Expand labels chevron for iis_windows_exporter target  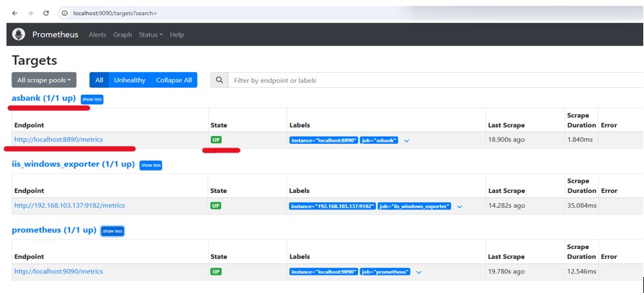[x=460, y=206]
